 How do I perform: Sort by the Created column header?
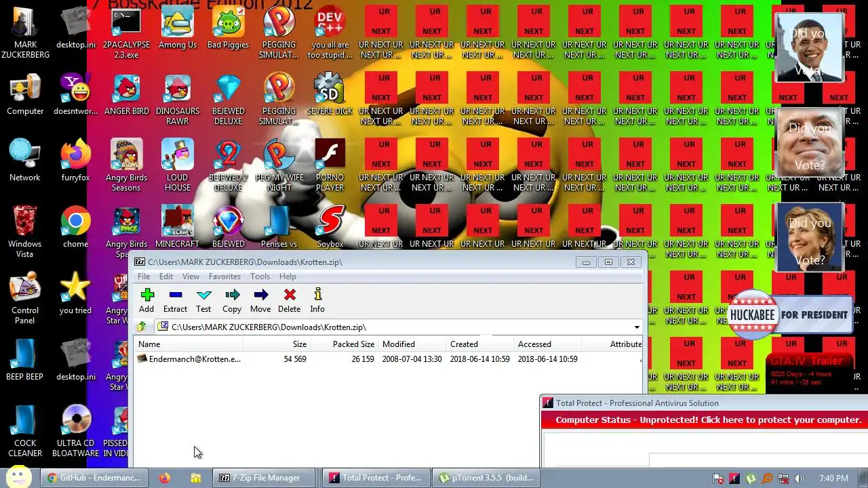pyautogui.click(x=480, y=344)
